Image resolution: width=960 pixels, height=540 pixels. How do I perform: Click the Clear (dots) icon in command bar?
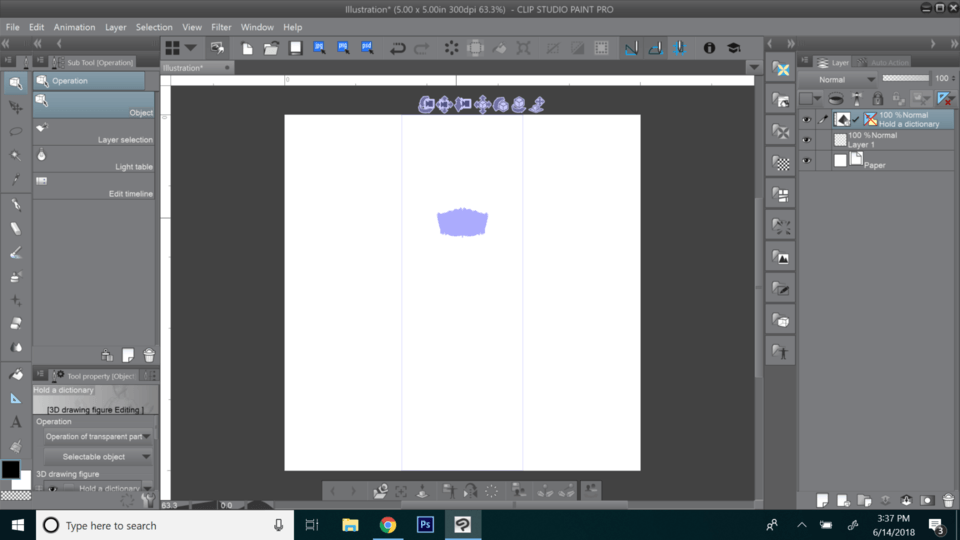pyautogui.click(x=451, y=48)
